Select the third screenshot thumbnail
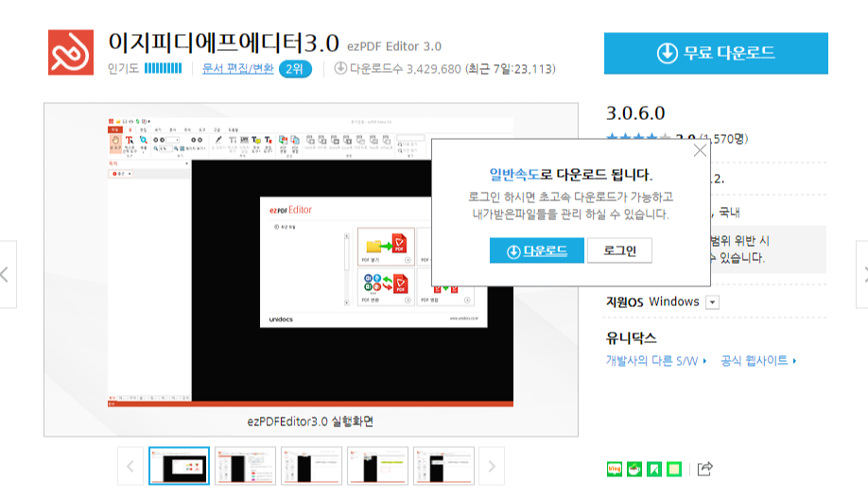The width and height of the screenshot is (868, 498). click(x=312, y=466)
